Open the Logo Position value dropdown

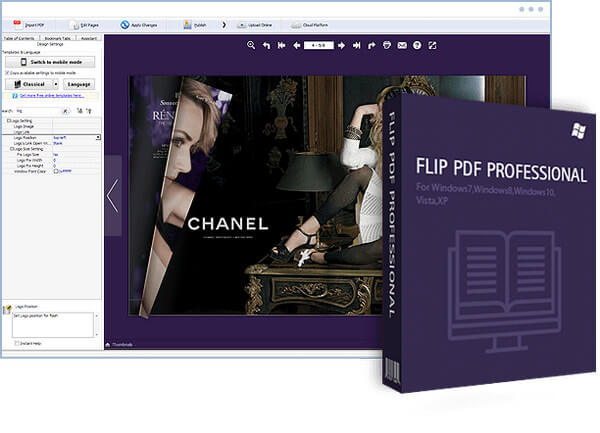pyautogui.click(x=98, y=137)
